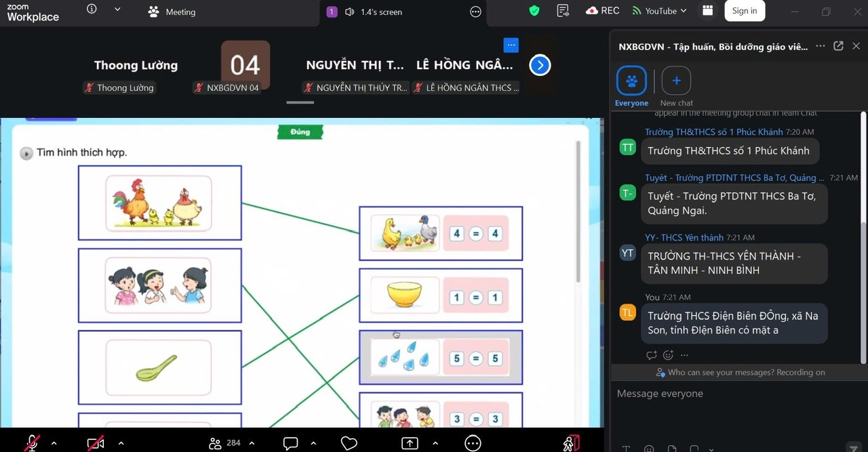Viewport: 868px width, 452px height.
Task: Click the green security shield icon
Action: pyautogui.click(x=534, y=11)
